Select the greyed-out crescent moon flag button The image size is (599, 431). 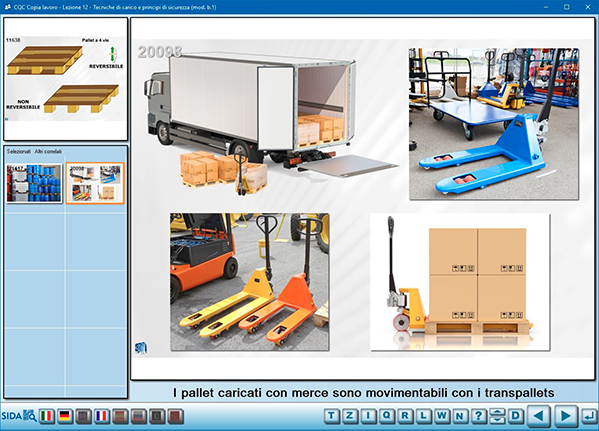coord(157,416)
